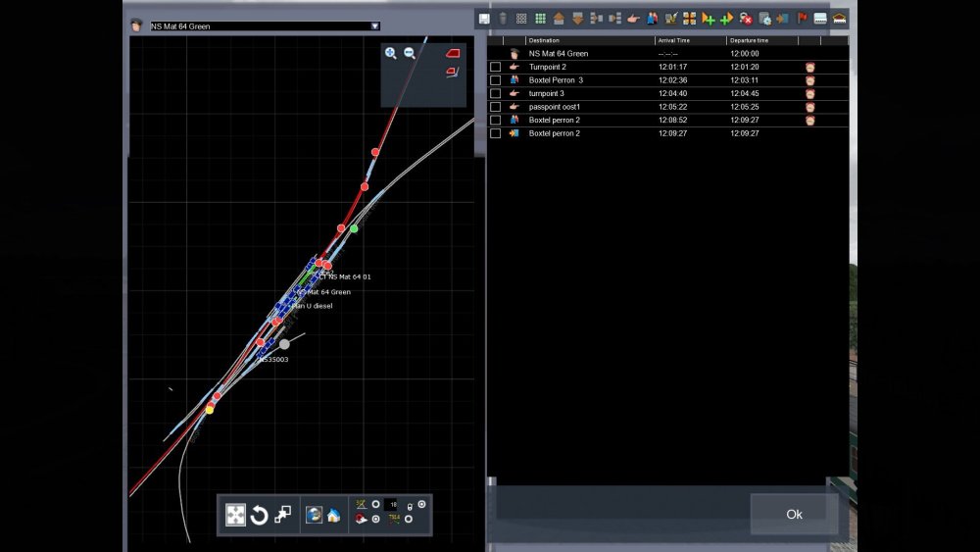Tick the checkbox for Boxtel Perron 3
980x552 pixels.
495,80
